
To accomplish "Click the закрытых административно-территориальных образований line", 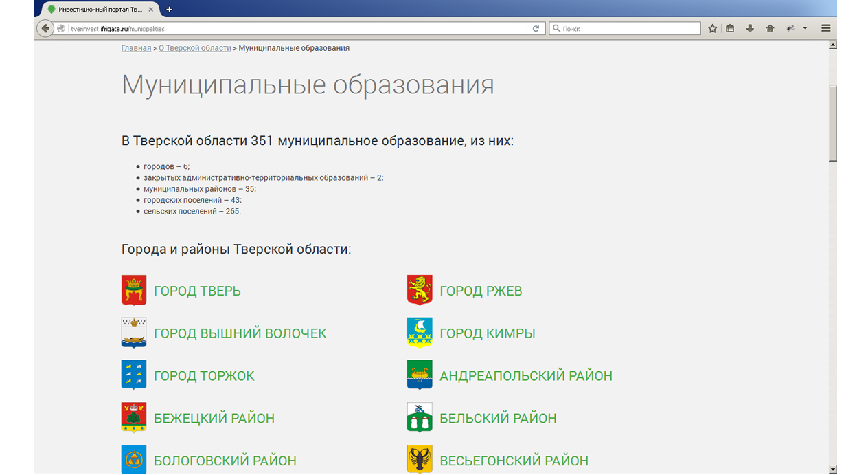I will pyautogui.click(x=264, y=177).
